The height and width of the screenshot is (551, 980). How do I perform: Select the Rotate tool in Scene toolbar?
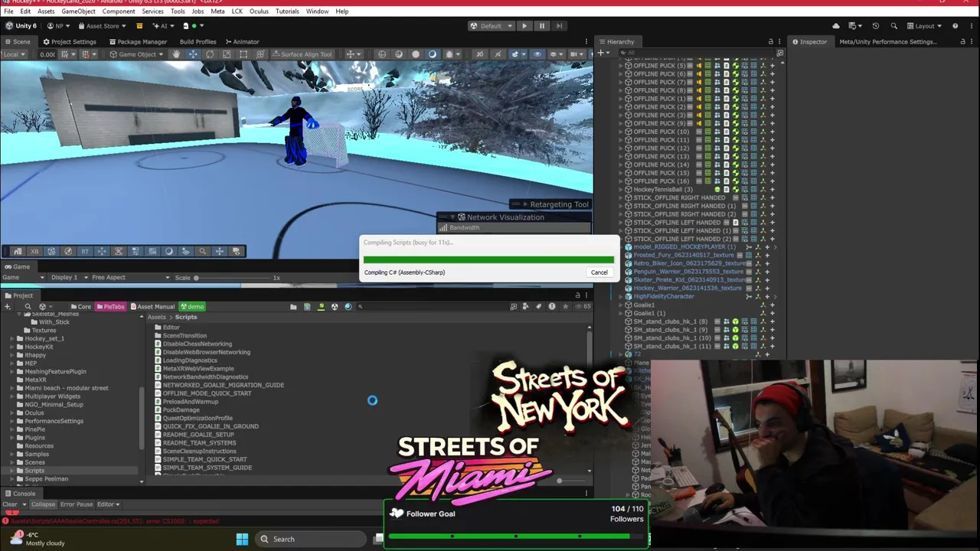point(210,54)
